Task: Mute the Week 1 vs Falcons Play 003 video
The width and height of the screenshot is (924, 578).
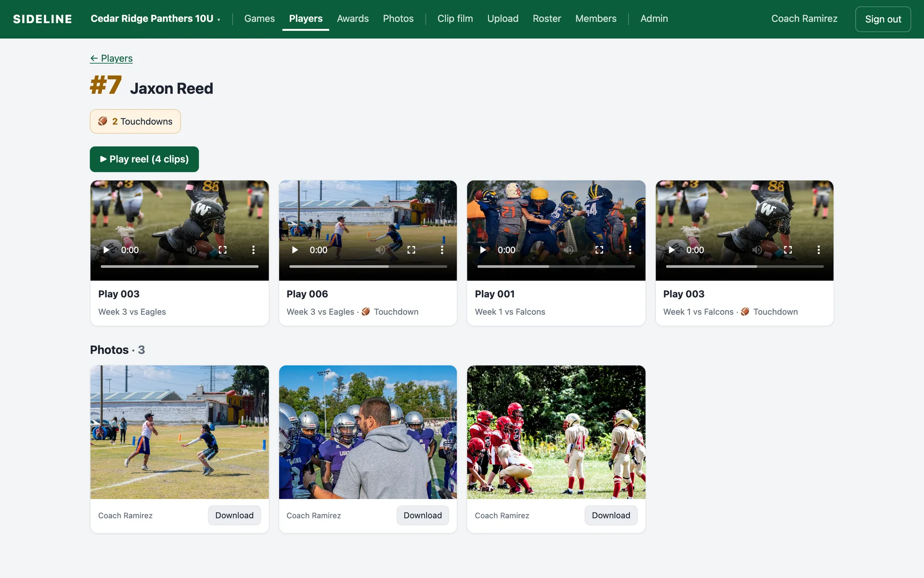Action: [757, 250]
